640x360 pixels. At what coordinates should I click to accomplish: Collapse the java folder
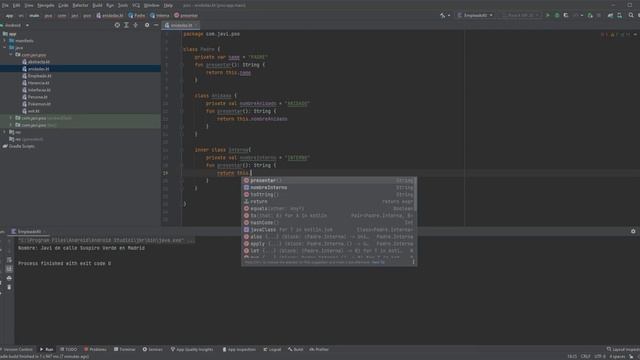[5, 48]
